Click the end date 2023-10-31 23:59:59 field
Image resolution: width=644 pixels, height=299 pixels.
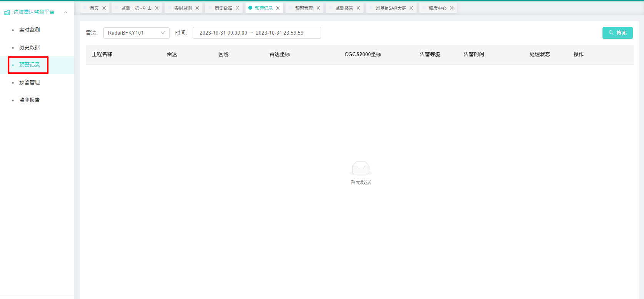(x=280, y=33)
